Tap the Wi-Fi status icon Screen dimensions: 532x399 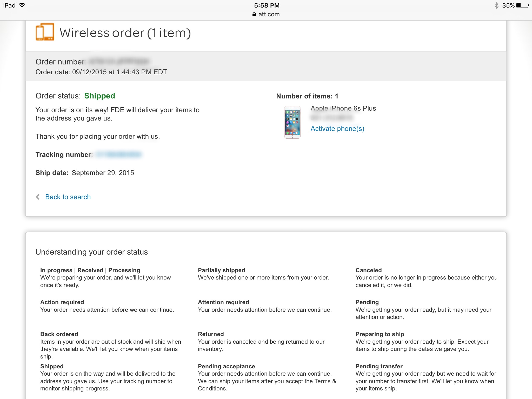[22, 5]
